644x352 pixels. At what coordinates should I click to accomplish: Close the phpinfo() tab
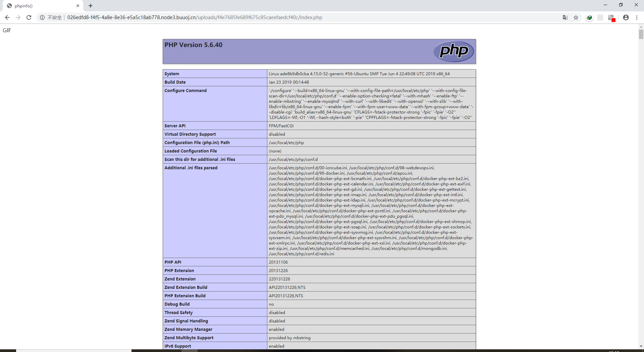(x=78, y=6)
